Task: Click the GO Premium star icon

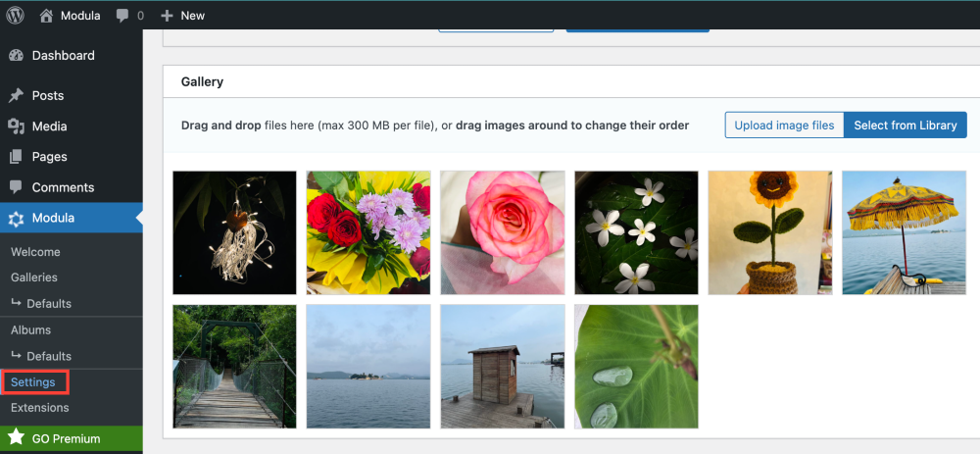Action: [16, 437]
